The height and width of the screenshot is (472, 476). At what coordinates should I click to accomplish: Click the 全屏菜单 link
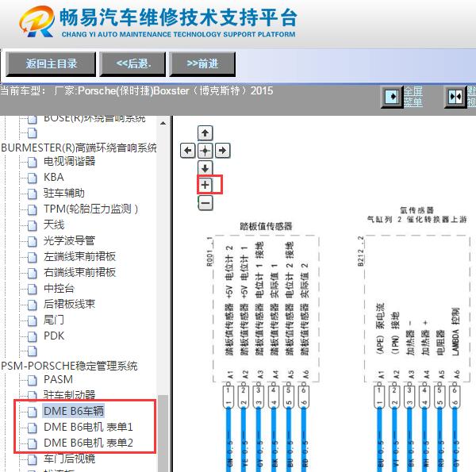413,97
